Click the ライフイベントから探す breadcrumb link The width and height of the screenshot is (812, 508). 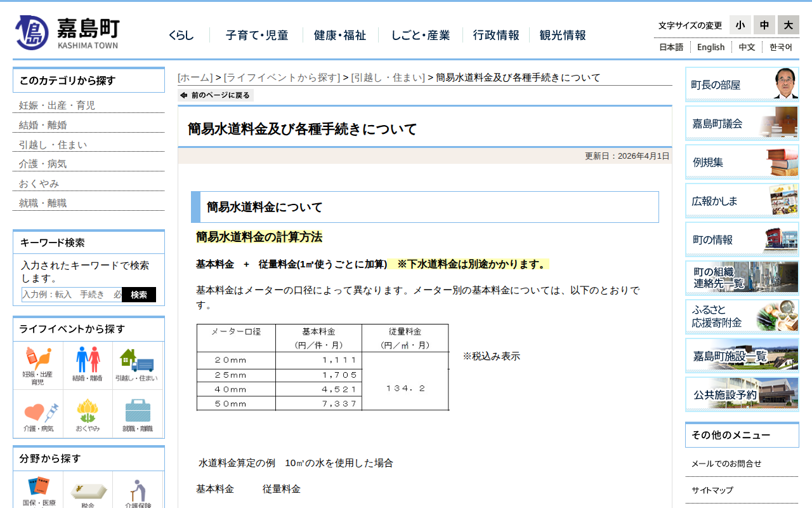coord(282,77)
